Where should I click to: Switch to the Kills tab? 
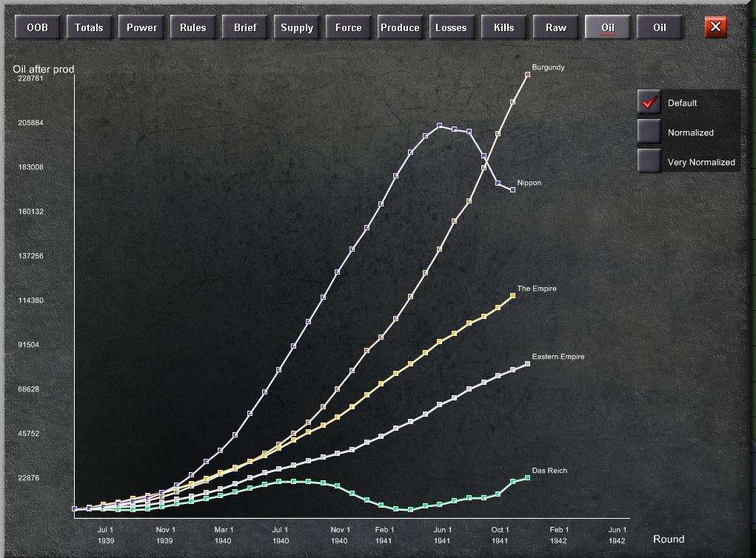pos(504,27)
